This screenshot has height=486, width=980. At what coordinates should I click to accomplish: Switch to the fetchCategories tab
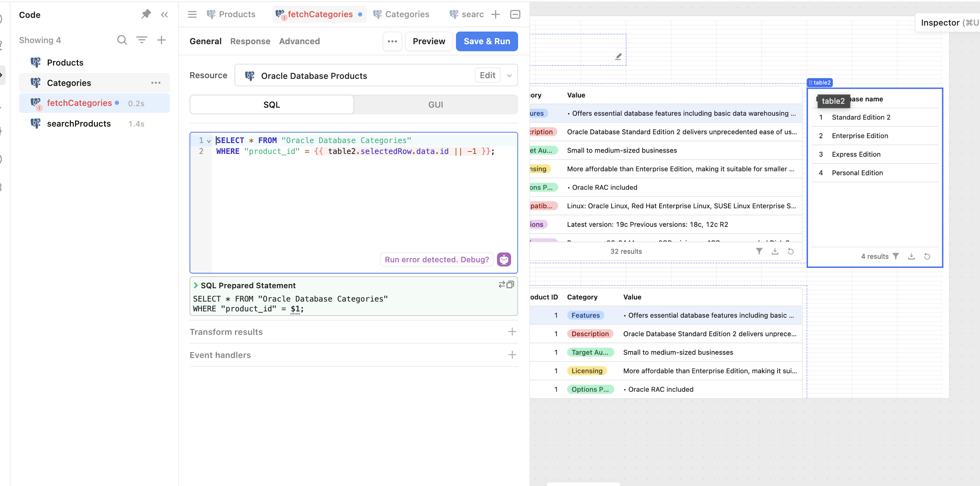[x=319, y=14]
